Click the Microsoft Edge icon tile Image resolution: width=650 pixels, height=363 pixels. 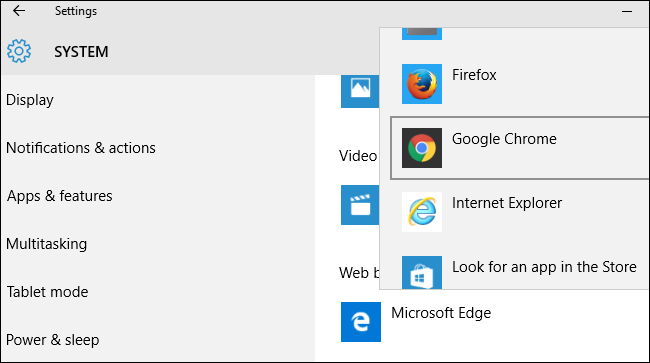361,322
